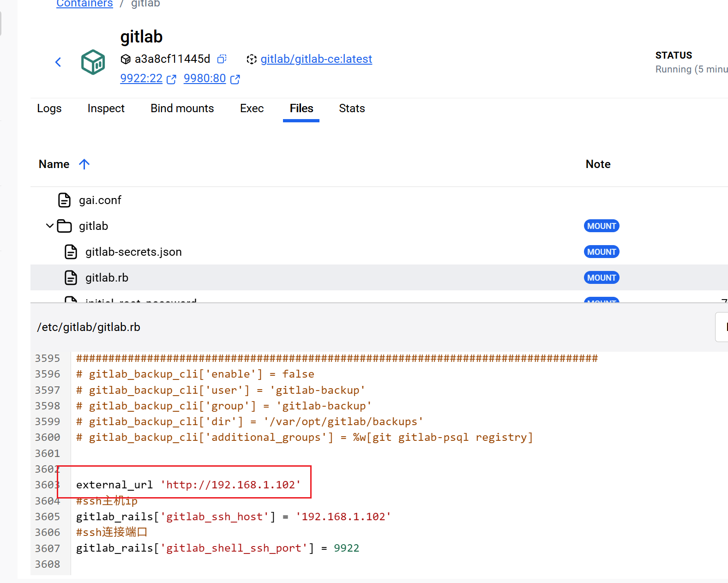Click the external link icon next to 9980:80
Screen dimensions: 728x583
coord(235,79)
